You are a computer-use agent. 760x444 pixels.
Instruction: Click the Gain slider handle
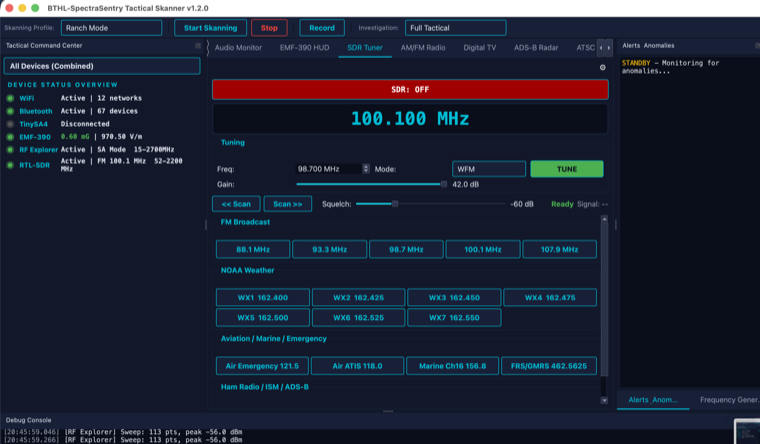point(443,184)
